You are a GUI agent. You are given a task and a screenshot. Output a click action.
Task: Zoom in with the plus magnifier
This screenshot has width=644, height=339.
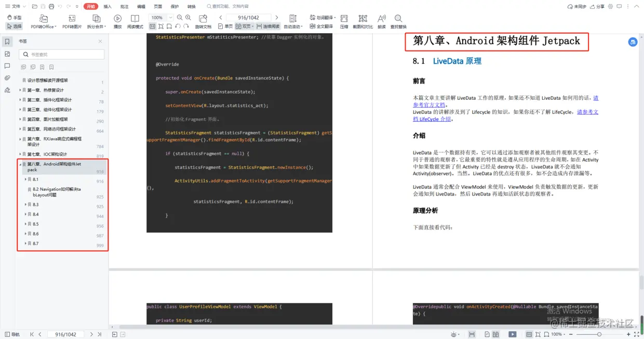(188, 18)
